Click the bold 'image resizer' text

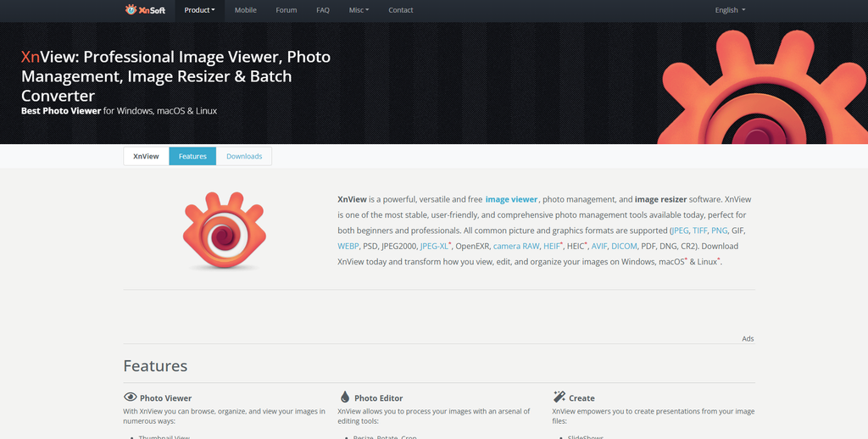[661, 199]
